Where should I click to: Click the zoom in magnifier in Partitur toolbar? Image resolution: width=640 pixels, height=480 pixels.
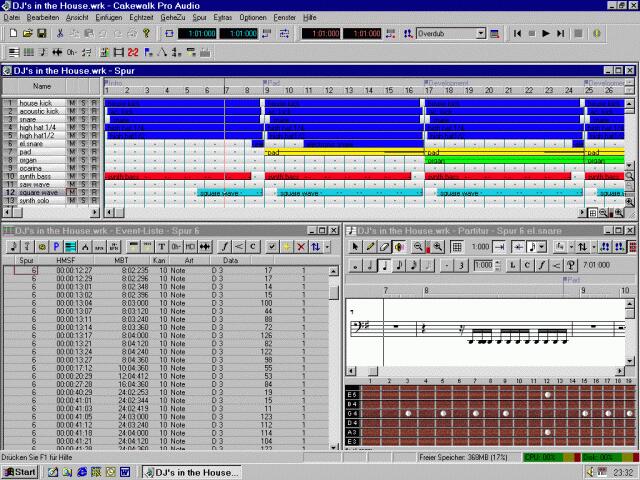[438, 247]
